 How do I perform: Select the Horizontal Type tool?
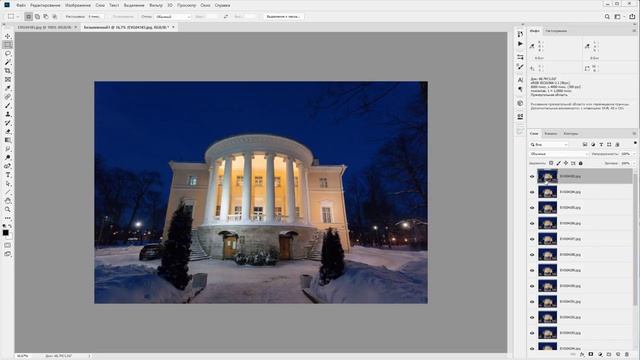click(8, 175)
